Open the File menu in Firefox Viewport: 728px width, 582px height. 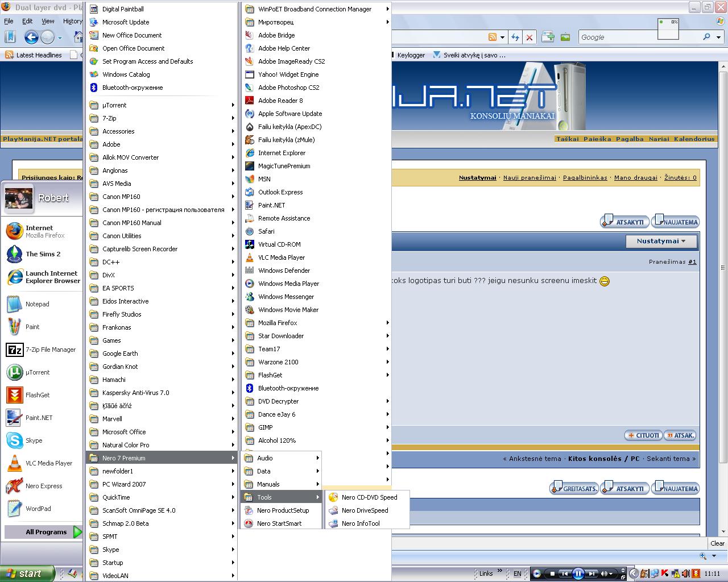(x=9, y=21)
